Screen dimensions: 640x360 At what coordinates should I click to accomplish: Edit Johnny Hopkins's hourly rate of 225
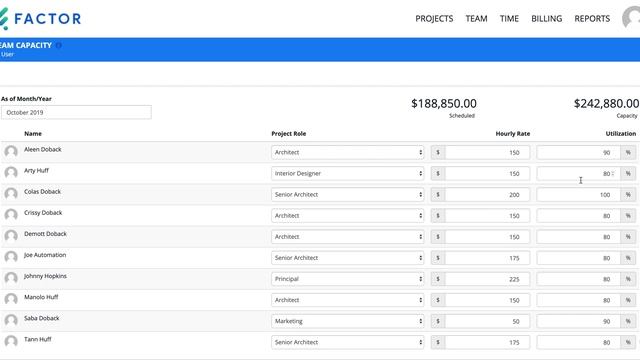[x=487, y=279]
